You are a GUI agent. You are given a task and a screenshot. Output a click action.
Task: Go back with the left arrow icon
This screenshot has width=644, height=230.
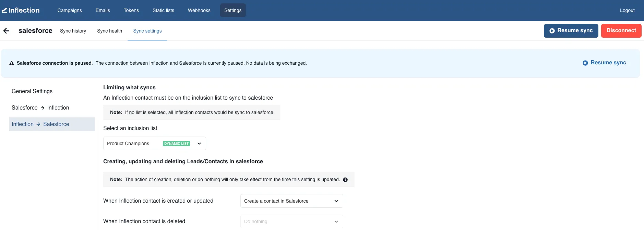[6, 31]
